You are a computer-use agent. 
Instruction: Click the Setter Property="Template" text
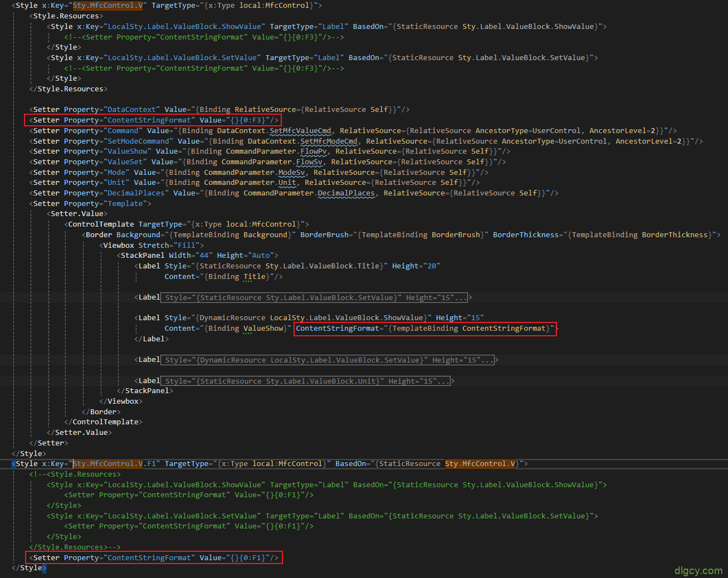[90, 204]
